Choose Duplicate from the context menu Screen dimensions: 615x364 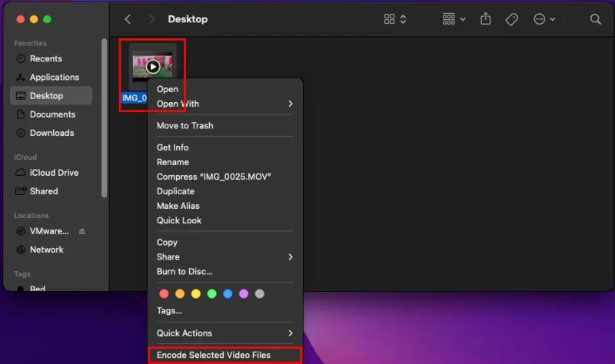[224, 191]
